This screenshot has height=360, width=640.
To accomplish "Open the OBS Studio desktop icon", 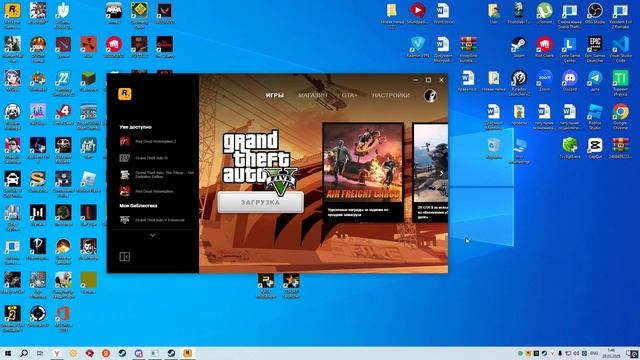I will pos(595,13).
